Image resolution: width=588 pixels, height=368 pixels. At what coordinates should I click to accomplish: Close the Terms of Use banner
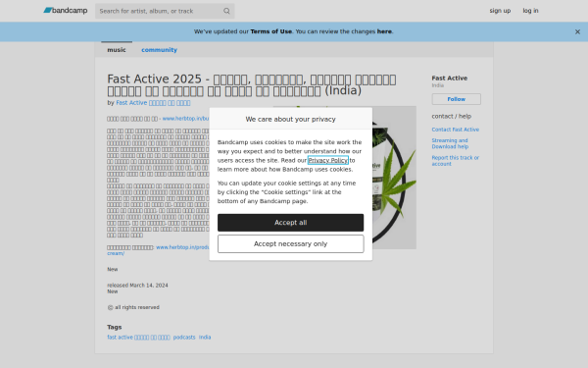coord(577,32)
